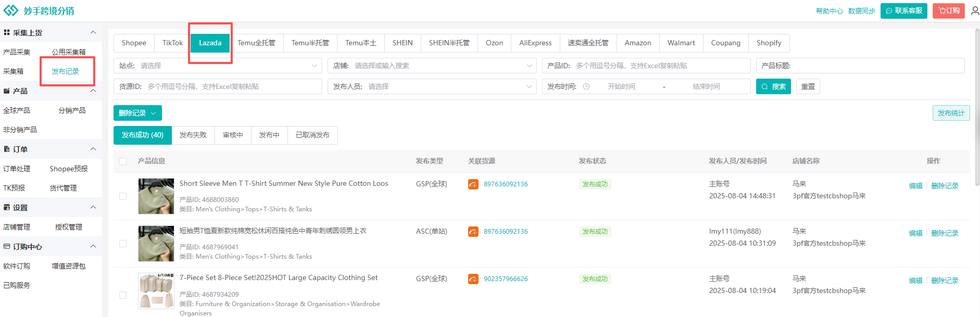Click the search 搜索 button
Image resolution: width=980 pixels, height=317 pixels.
point(773,87)
